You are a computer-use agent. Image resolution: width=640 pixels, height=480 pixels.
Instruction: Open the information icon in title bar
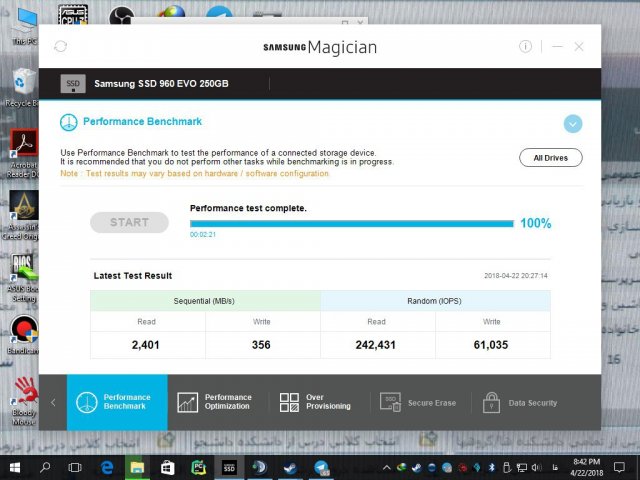pyautogui.click(x=526, y=46)
